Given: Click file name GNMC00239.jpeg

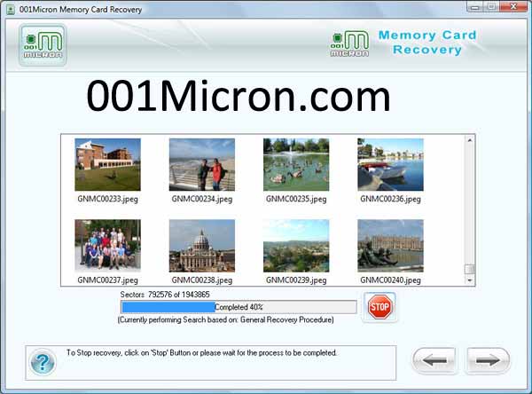Looking at the screenshot, I should (x=296, y=280).
